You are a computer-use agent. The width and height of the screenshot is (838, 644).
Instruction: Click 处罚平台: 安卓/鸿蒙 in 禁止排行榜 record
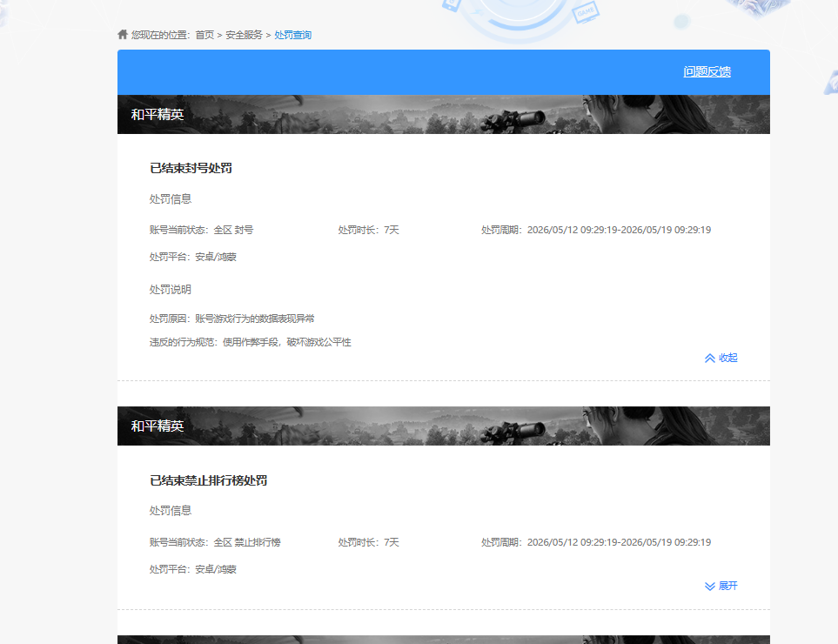point(193,569)
